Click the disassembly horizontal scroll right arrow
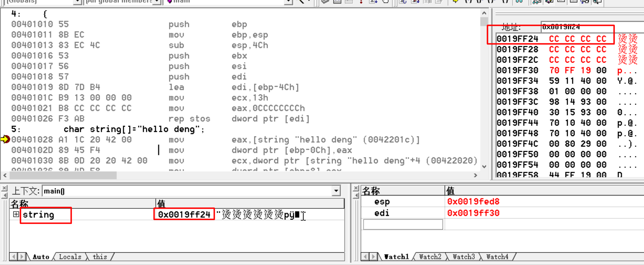The height and width of the screenshot is (265, 644). coord(475,175)
